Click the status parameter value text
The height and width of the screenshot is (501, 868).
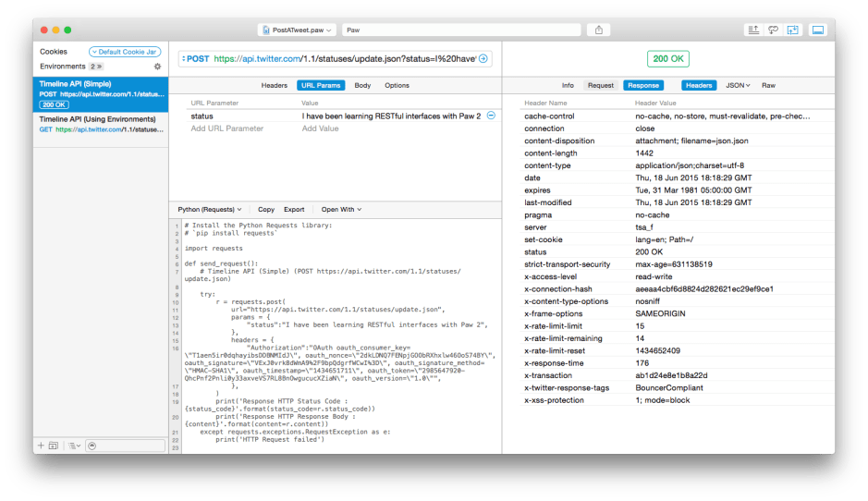(391, 116)
